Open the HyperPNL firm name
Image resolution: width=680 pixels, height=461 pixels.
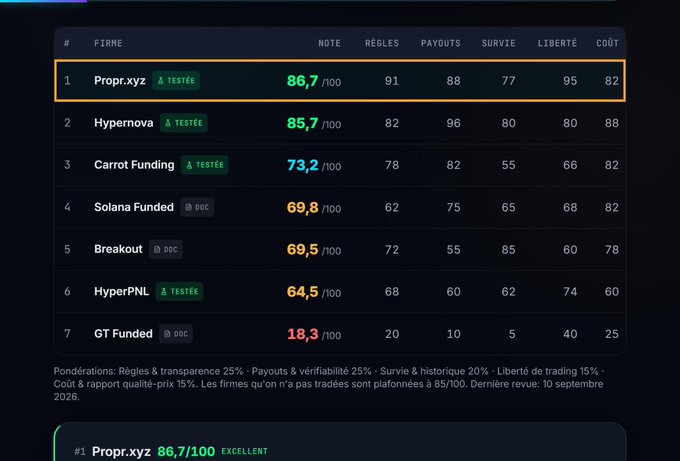point(121,291)
